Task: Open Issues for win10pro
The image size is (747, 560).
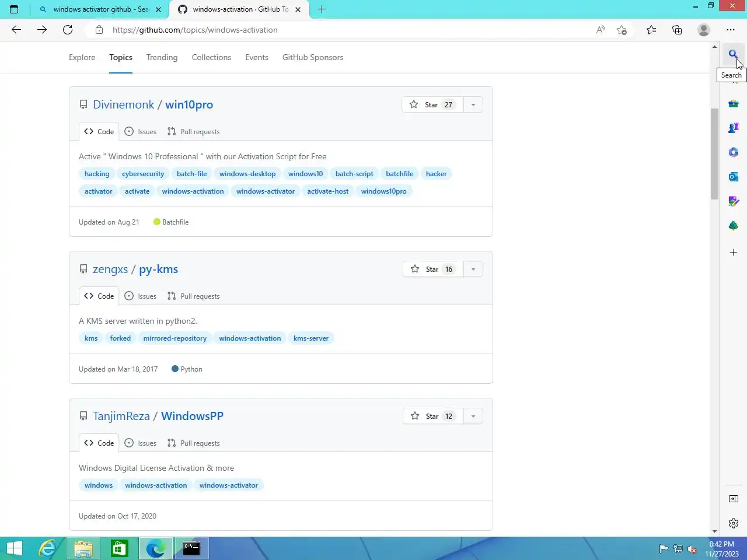Action: [x=141, y=132]
